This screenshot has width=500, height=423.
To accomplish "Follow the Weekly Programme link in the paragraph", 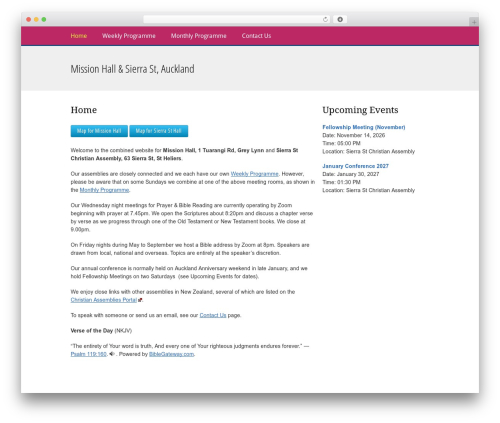I will point(254,174).
